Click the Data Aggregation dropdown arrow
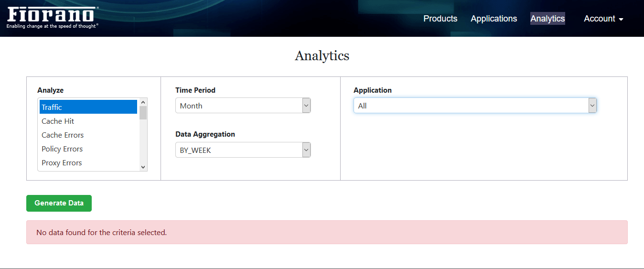The image size is (644, 269). tap(307, 150)
